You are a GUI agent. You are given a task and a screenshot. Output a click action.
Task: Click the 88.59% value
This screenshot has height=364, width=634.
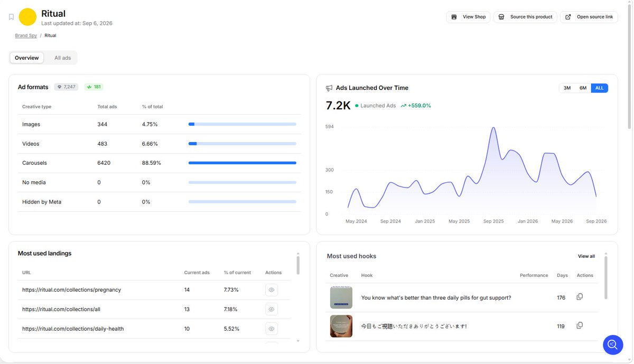(x=151, y=163)
